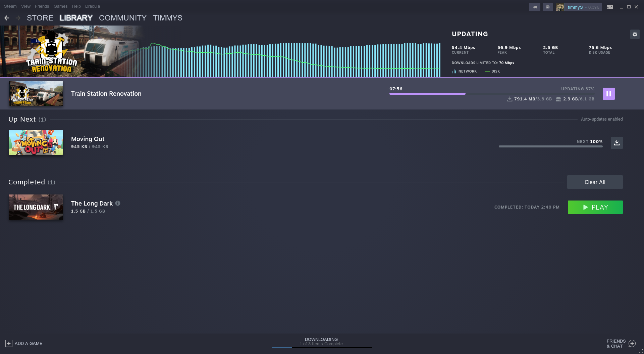Viewport: 644px width, 354px height.
Task: Open the Games menu
Action: (60, 6)
